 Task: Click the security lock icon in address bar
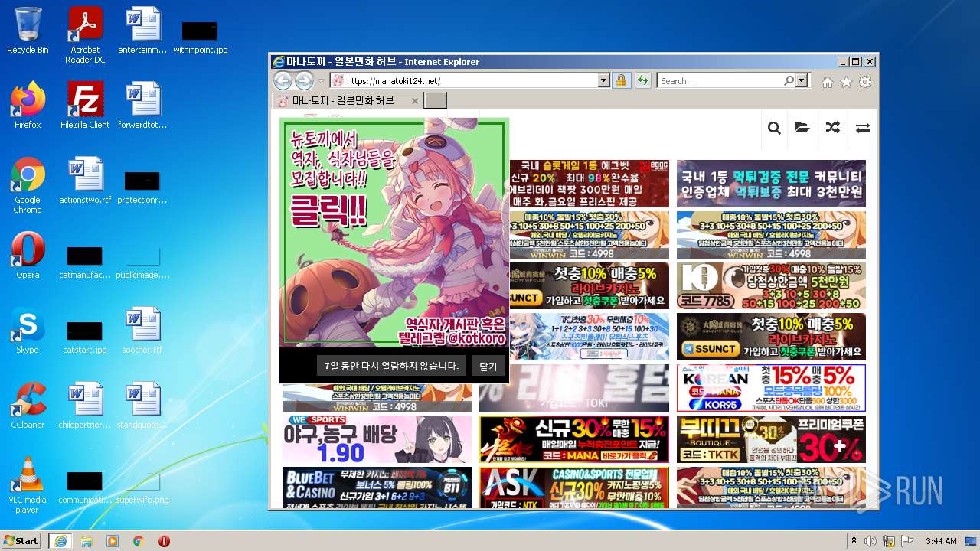click(621, 80)
